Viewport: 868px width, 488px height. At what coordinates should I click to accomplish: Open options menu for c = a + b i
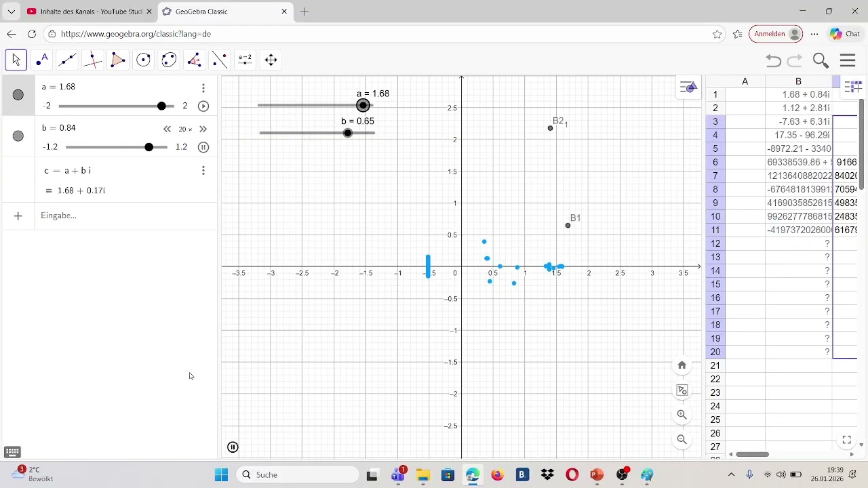[203, 171]
